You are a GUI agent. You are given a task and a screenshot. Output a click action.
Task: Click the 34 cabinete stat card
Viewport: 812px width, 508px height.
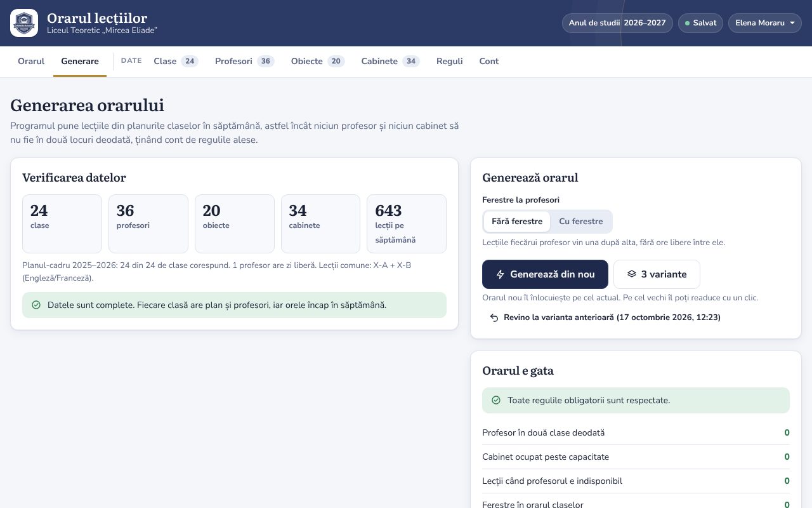click(321, 224)
